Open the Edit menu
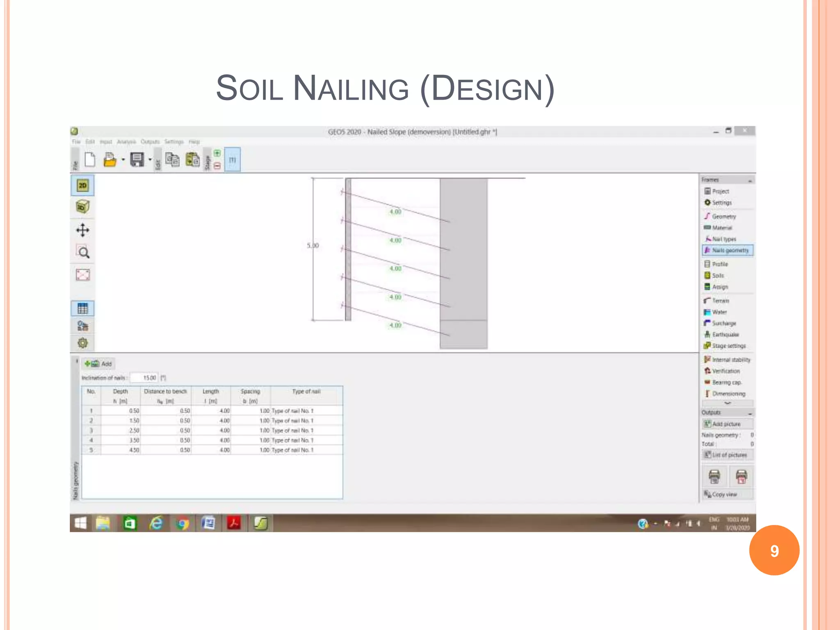This screenshot has height=630, width=840. coord(90,142)
